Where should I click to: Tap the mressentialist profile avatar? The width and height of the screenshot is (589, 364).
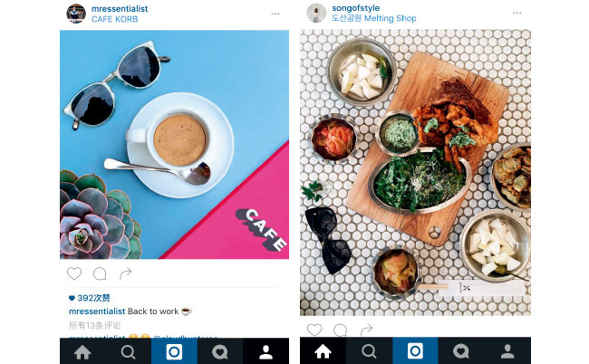pos(76,14)
